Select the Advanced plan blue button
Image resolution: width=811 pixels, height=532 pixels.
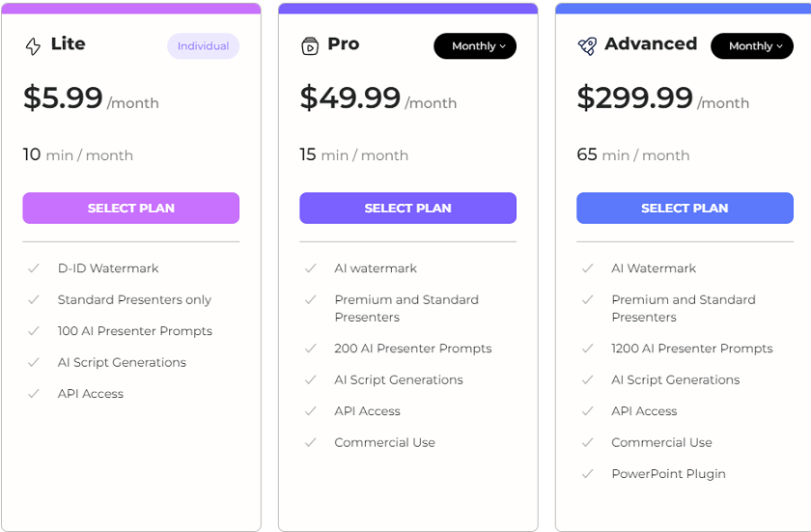[685, 208]
